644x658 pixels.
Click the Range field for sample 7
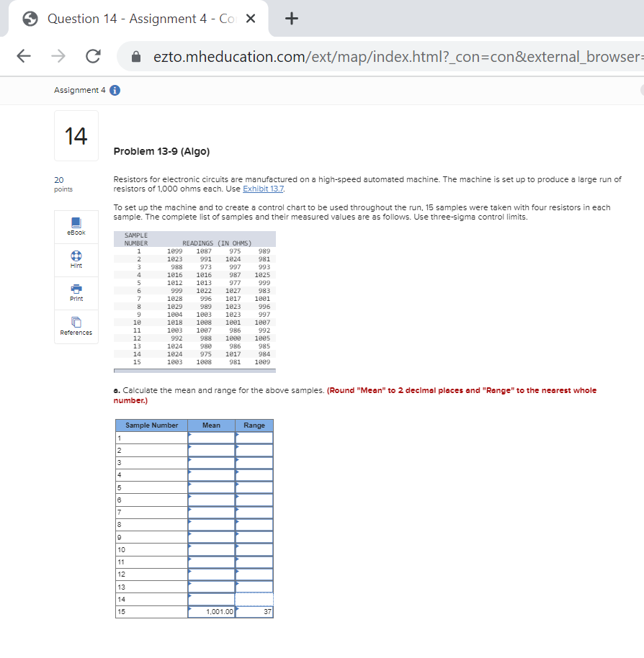pos(254,513)
